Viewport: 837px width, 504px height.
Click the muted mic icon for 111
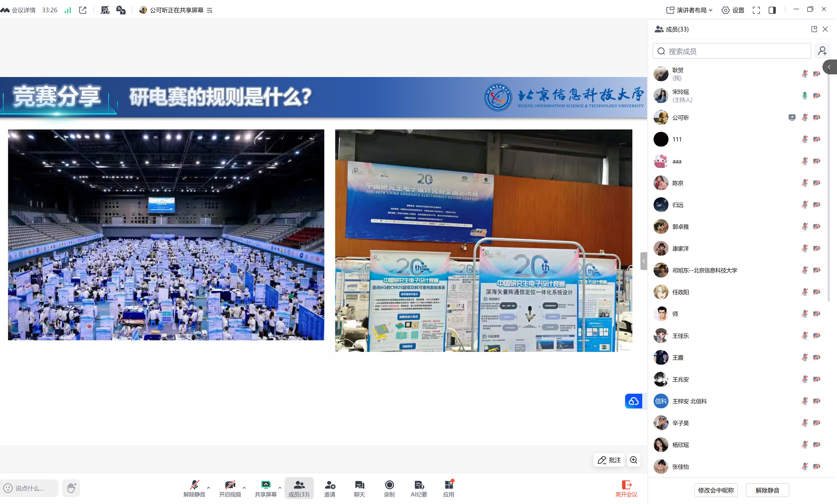[x=805, y=139]
